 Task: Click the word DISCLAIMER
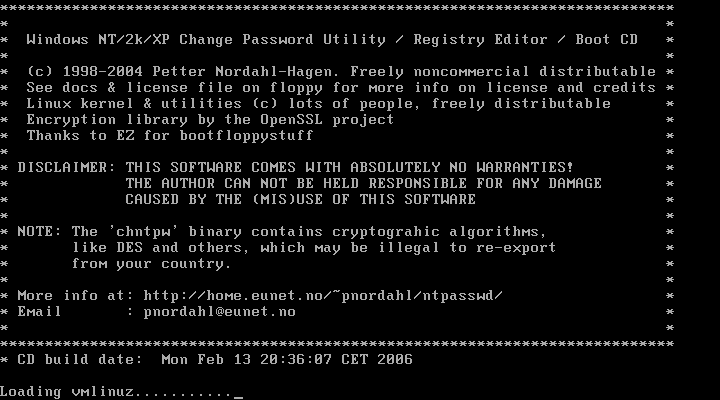click(x=62, y=167)
